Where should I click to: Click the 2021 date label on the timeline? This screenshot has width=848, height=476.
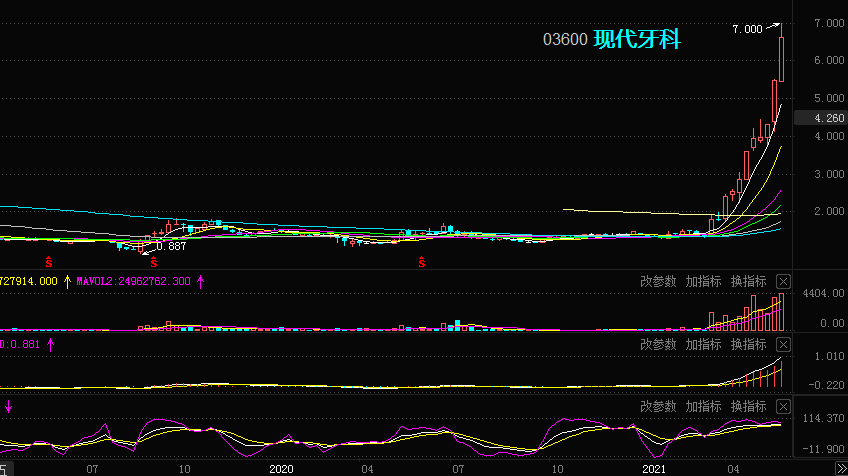653,469
